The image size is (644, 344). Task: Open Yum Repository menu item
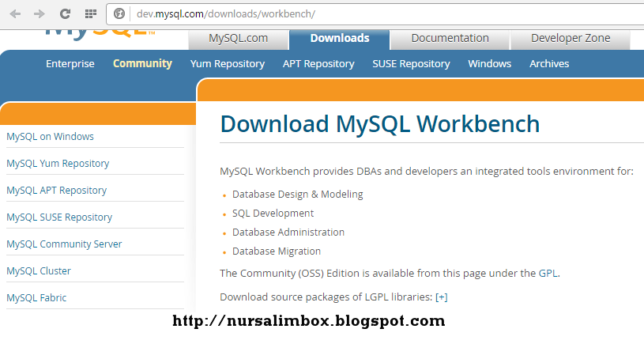[x=228, y=64]
